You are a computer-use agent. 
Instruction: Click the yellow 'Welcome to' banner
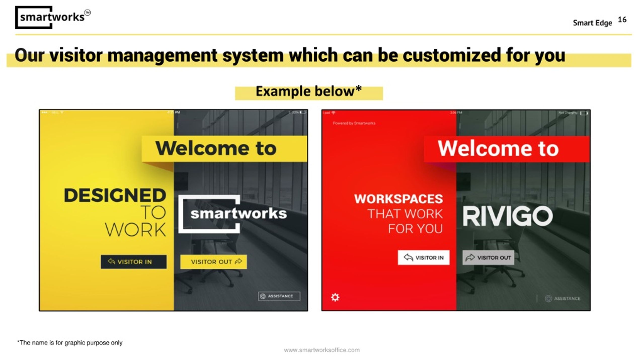pos(224,149)
